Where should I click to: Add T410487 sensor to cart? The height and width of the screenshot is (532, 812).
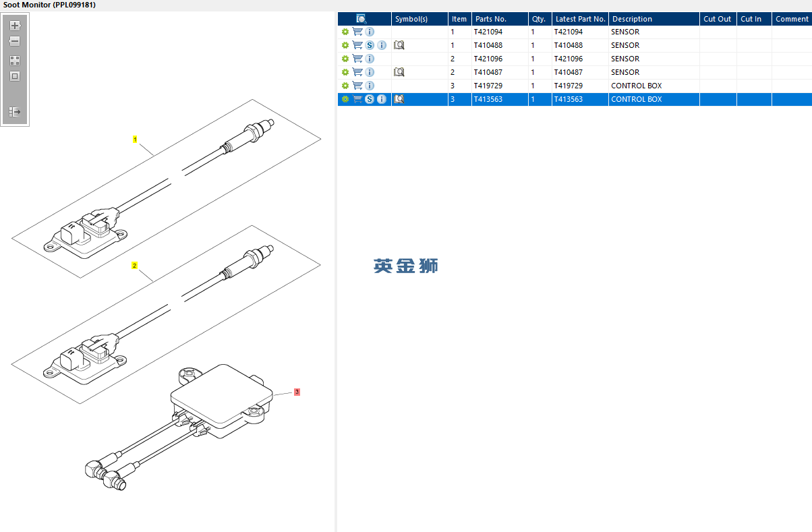[357, 72]
